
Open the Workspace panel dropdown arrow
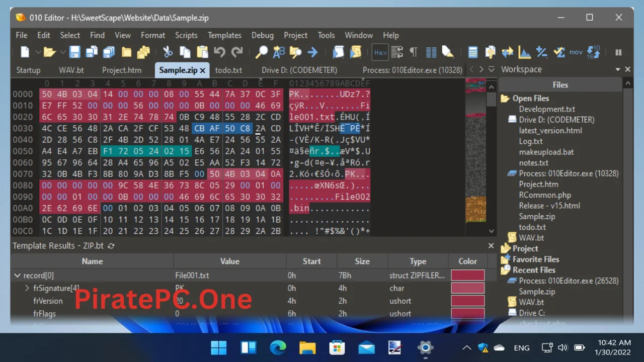click(618, 69)
